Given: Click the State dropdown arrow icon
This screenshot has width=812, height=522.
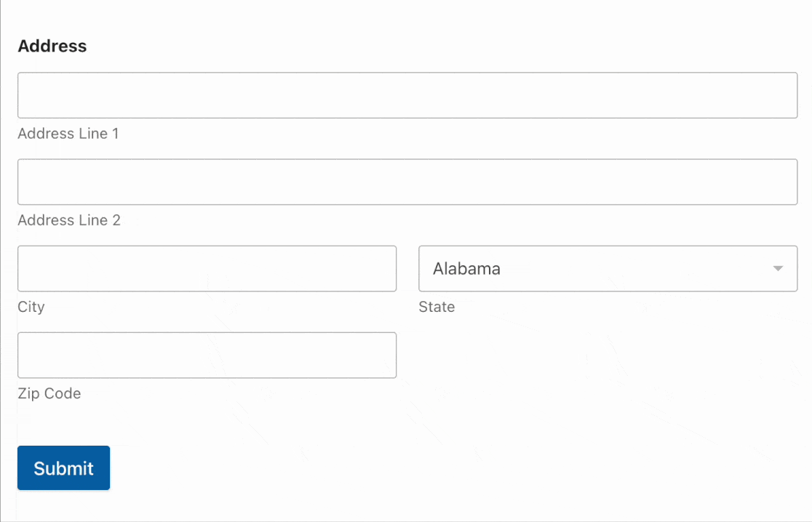Looking at the screenshot, I should click(x=777, y=268).
